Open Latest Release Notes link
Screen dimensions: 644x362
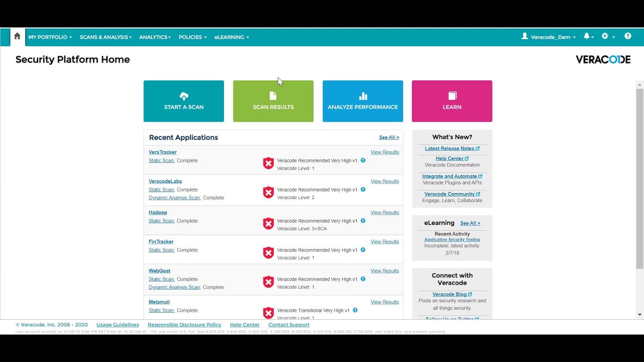point(452,148)
